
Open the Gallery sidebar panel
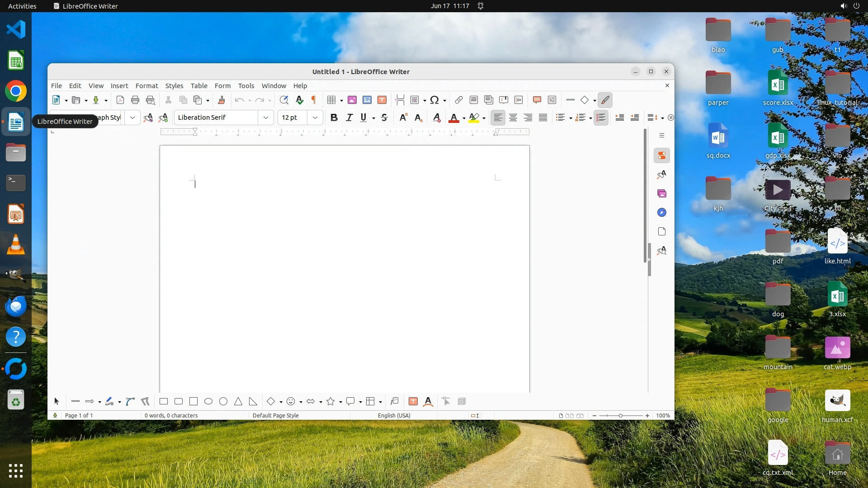click(x=662, y=194)
